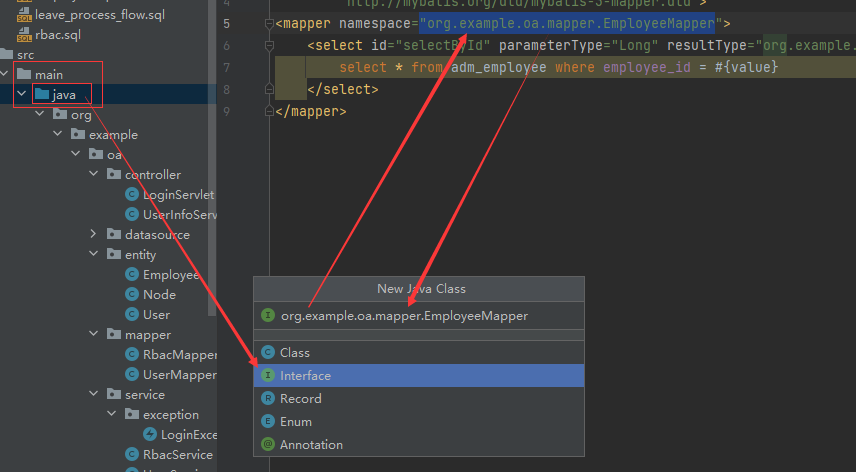Select leave_process_flow.sql file
Image resolution: width=856 pixels, height=472 pixels.
98,16
